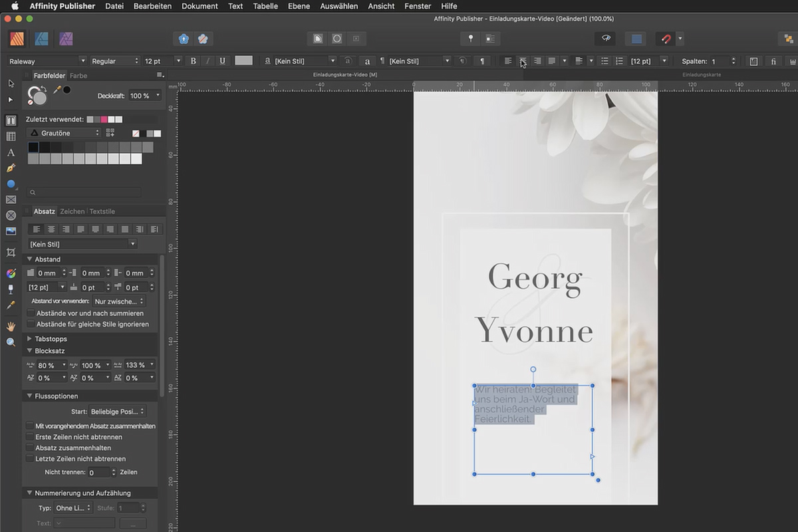Image resolution: width=798 pixels, height=532 pixels.
Task: Pick the Hand view tool
Action: 11,327
